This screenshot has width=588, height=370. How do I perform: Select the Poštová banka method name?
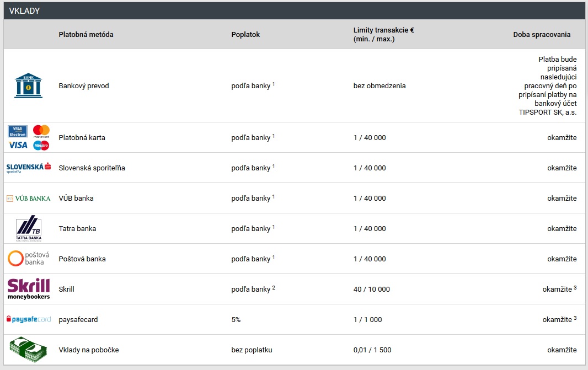(x=82, y=259)
